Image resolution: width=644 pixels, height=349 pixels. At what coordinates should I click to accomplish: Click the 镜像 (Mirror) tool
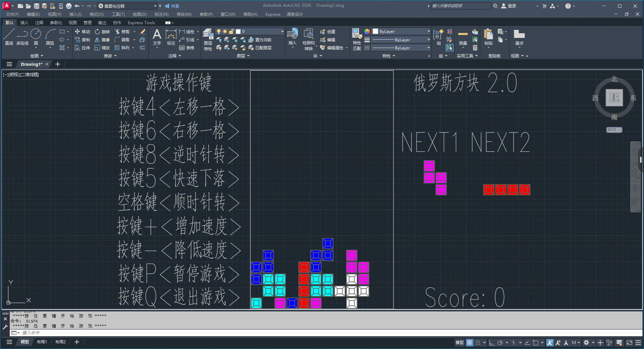click(x=102, y=40)
